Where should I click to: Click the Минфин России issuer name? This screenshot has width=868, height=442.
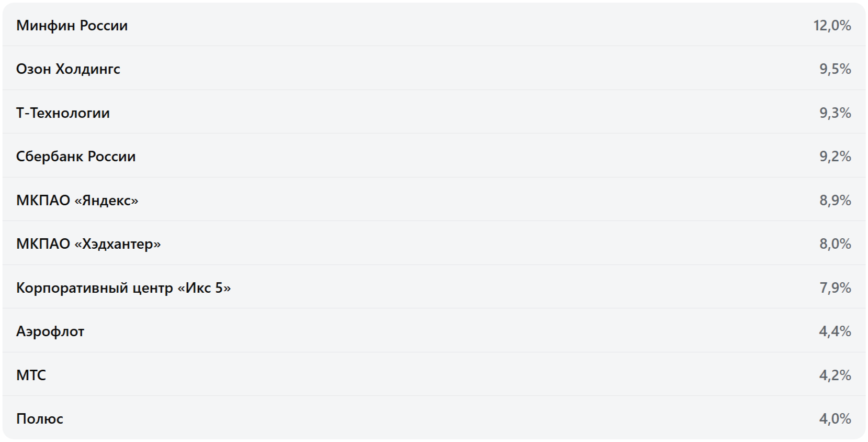pos(72,25)
